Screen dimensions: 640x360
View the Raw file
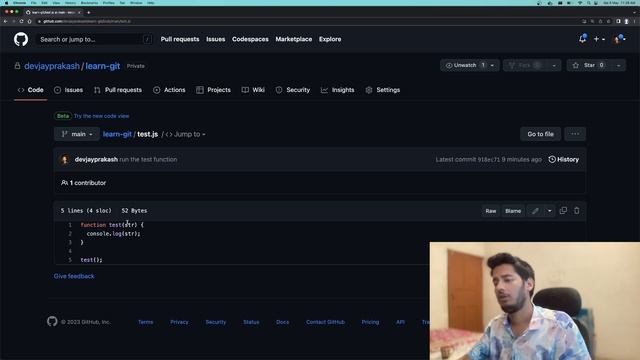tap(491, 211)
